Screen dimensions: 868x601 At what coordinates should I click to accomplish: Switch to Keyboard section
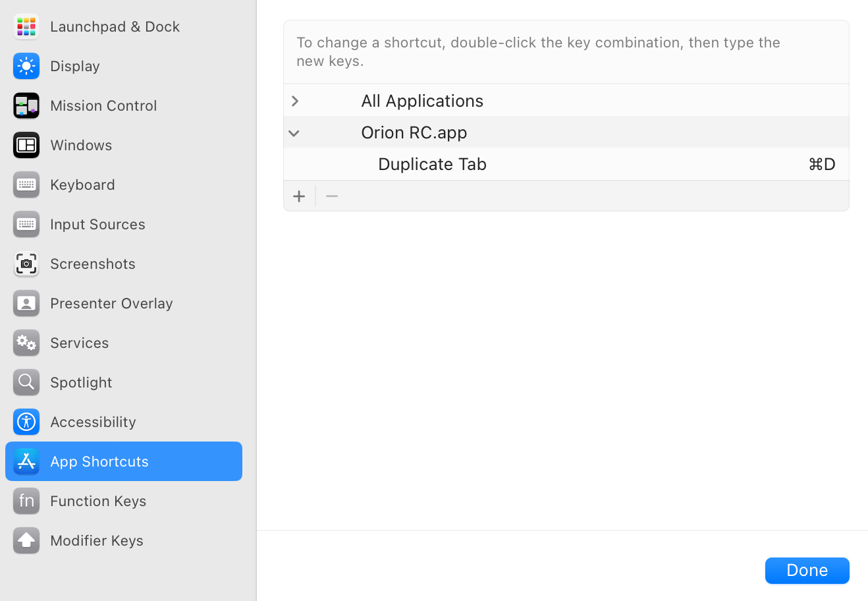82,185
